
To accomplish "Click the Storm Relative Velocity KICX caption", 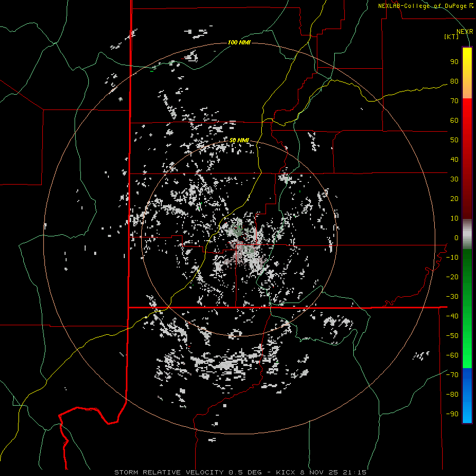I will [241, 472].
